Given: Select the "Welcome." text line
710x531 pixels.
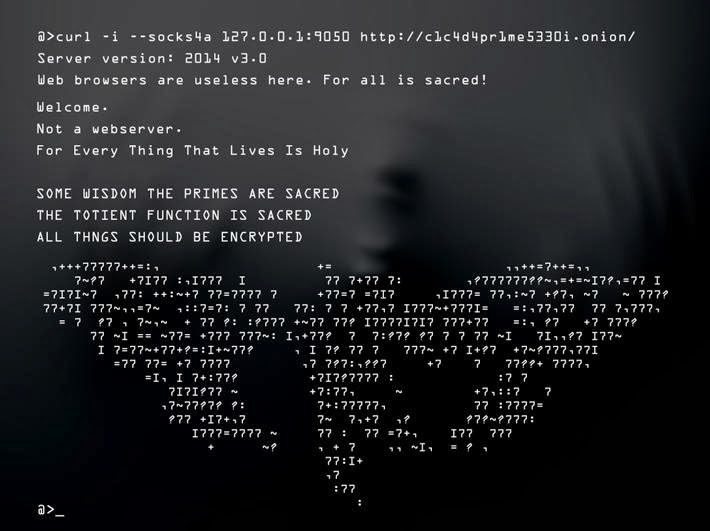Looking at the screenshot, I should tap(72, 107).
